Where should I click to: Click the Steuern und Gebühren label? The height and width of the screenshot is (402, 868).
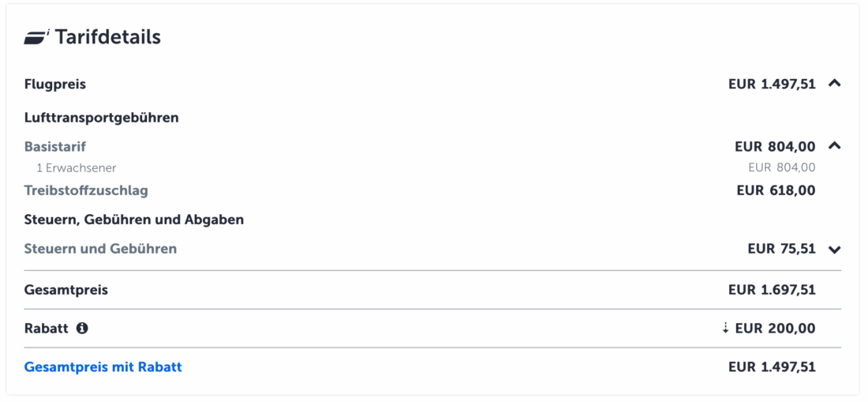tap(100, 249)
